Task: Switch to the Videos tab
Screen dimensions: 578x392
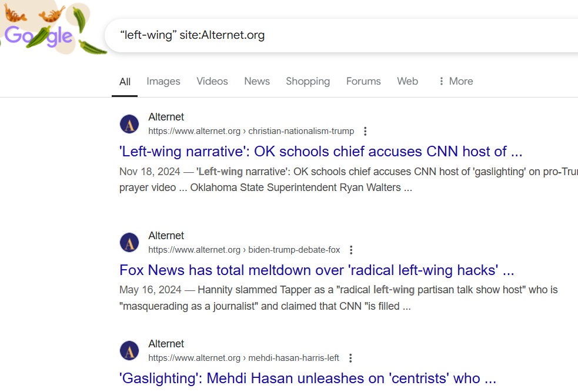Action: click(212, 81)
